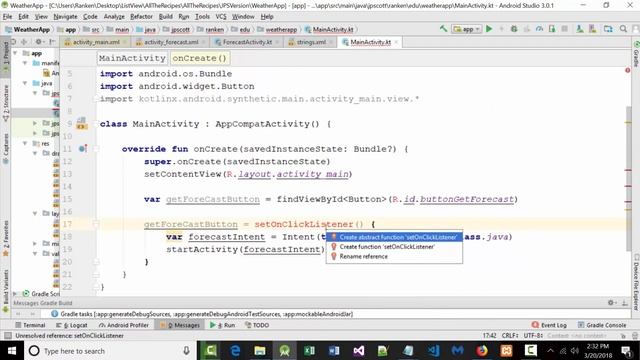Open the TODO tool window
Viewport: 640px width, 360px height.
tap(257, 325)
